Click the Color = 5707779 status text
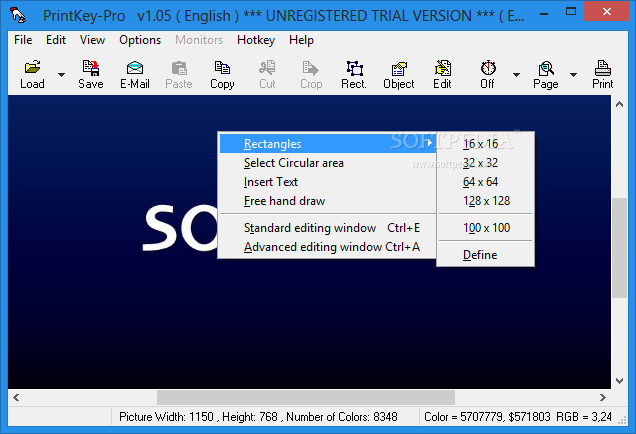 [x=518, y=417]
